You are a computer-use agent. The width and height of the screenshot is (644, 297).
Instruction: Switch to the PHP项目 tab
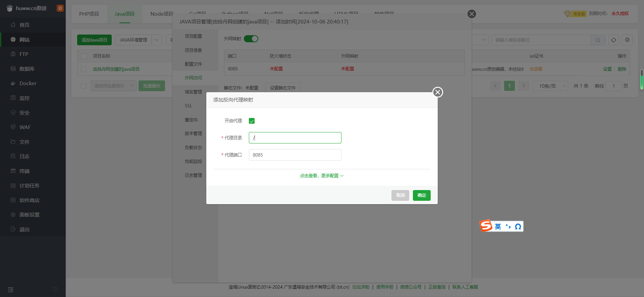point(89,14)
